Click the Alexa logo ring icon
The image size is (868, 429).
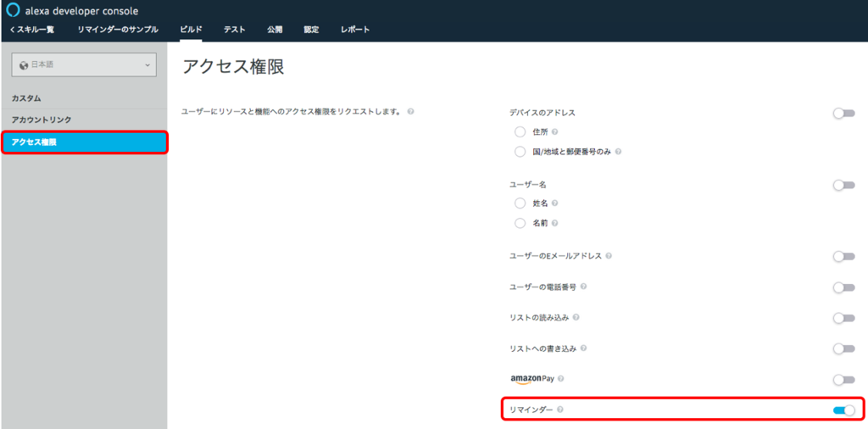pyautogui.click(x=13, y=10)
